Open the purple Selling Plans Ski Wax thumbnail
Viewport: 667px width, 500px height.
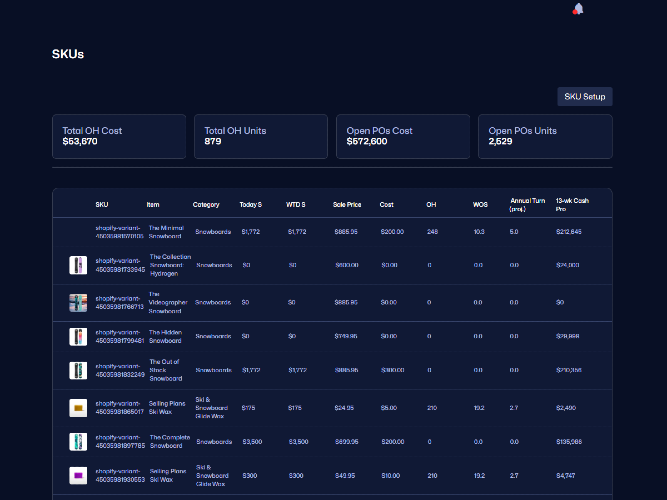coord(78,475)
